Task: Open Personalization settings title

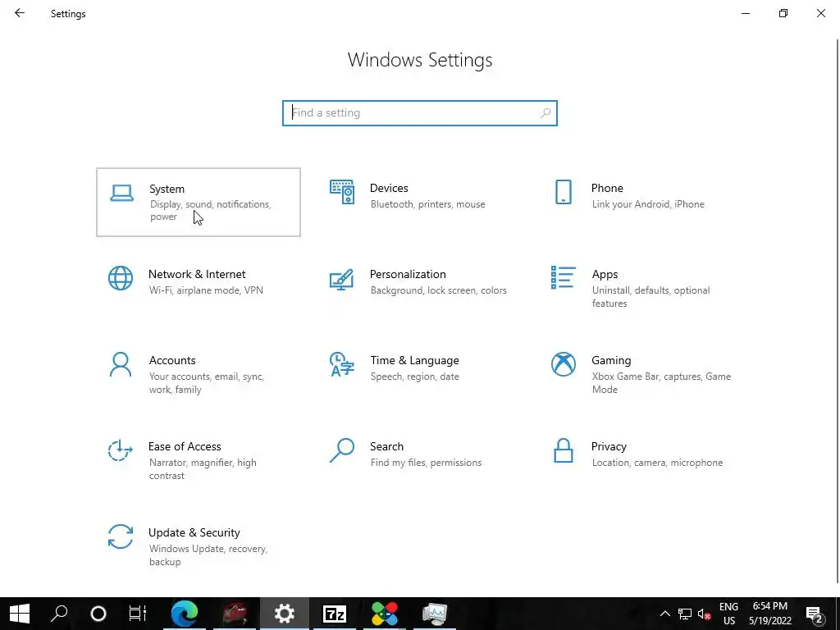Action: pos(408,274)
